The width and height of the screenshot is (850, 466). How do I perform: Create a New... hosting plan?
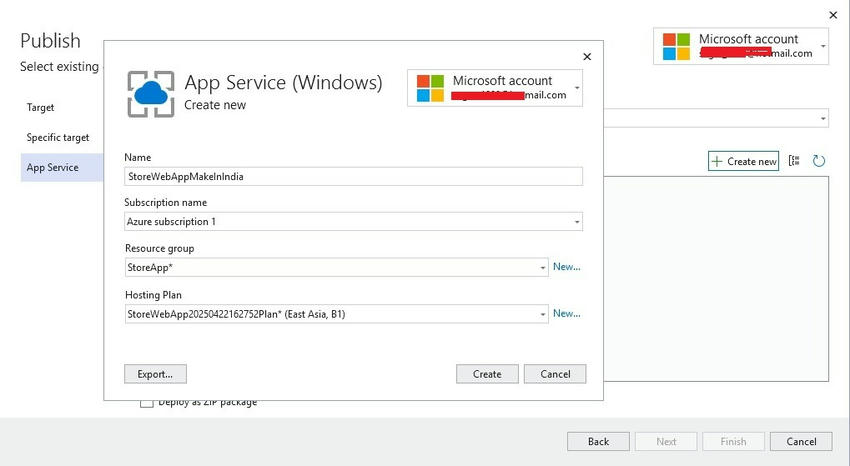tap(566, 313)
